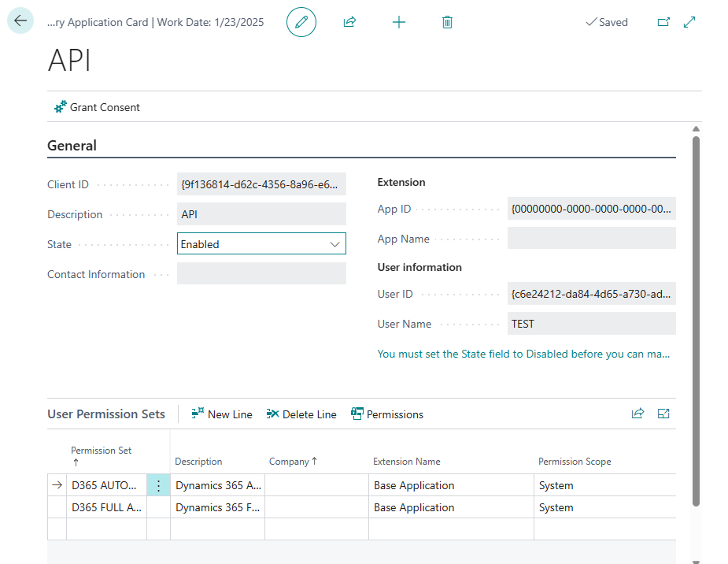
Task: Click the User Permission Sets caption
Action: [x=106, y=414]
